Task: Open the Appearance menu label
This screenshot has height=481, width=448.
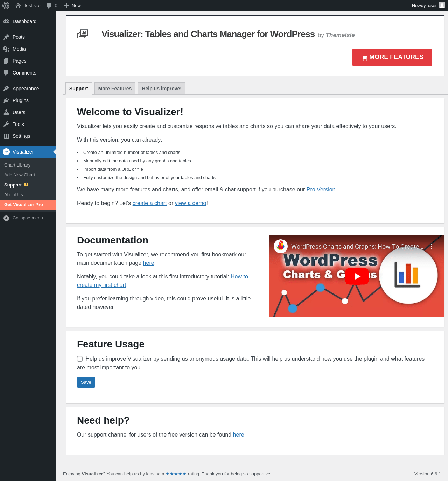Action: click(x=26, y=89)
